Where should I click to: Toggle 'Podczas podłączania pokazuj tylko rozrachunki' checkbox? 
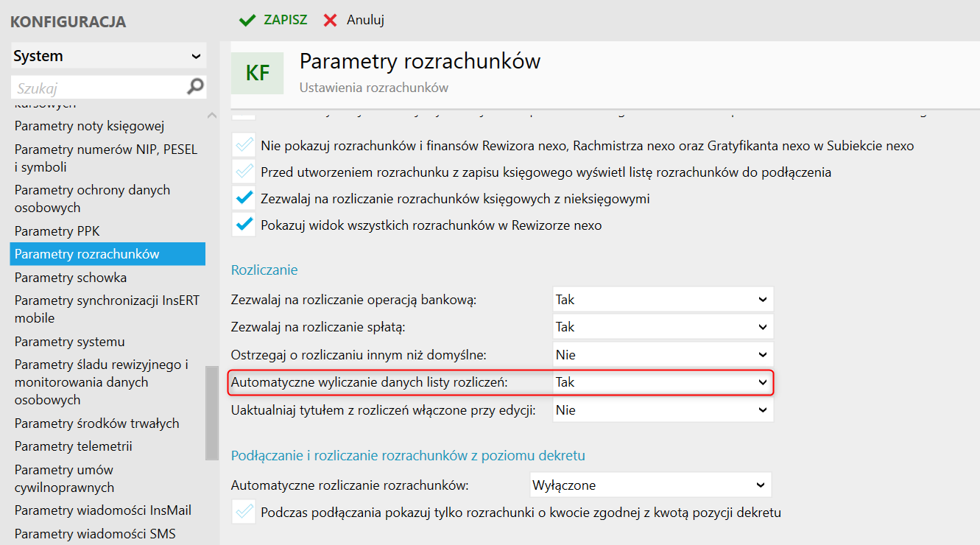pos(244,512)
